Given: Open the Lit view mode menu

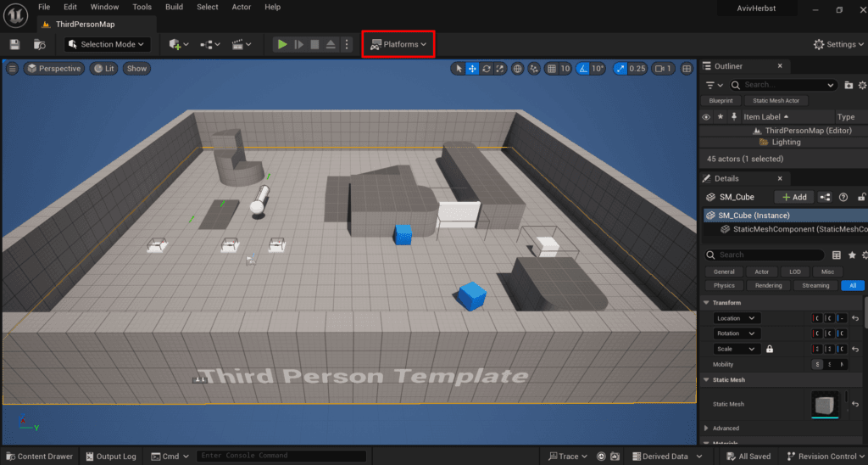Looking at the screenshot, I should [x=103, y=69].
